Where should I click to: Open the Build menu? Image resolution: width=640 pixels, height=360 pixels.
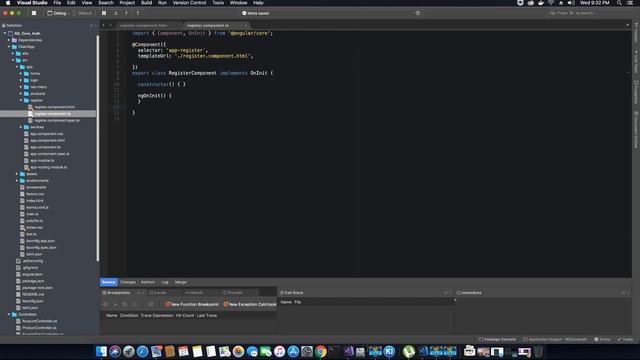pyautogui.click(x=146, y=3)
